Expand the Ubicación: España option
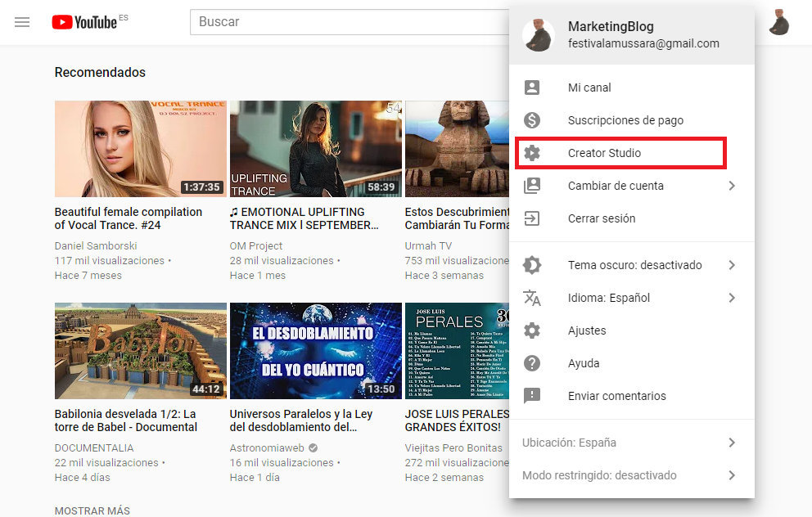The width and height of the screenshot is (812, 517). coord(733,443)
